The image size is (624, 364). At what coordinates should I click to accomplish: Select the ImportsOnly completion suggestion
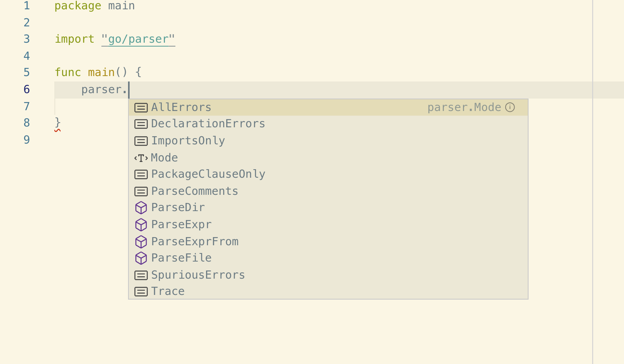[x=188, y=141]
